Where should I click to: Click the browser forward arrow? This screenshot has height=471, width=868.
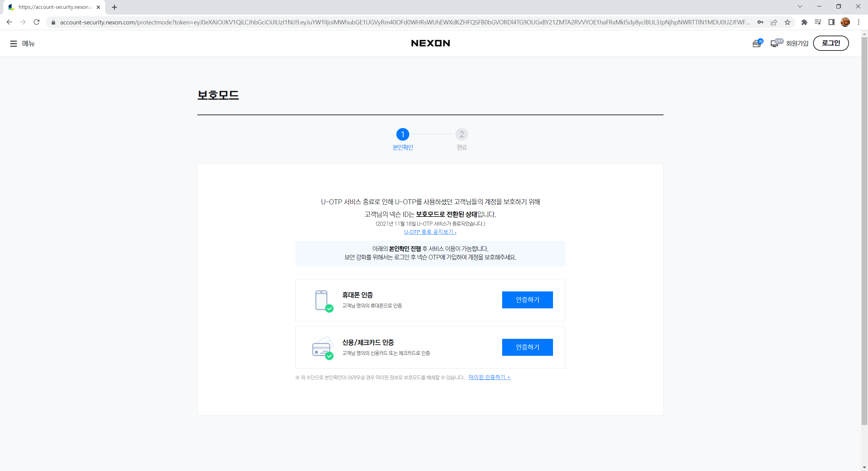point(23,22)
